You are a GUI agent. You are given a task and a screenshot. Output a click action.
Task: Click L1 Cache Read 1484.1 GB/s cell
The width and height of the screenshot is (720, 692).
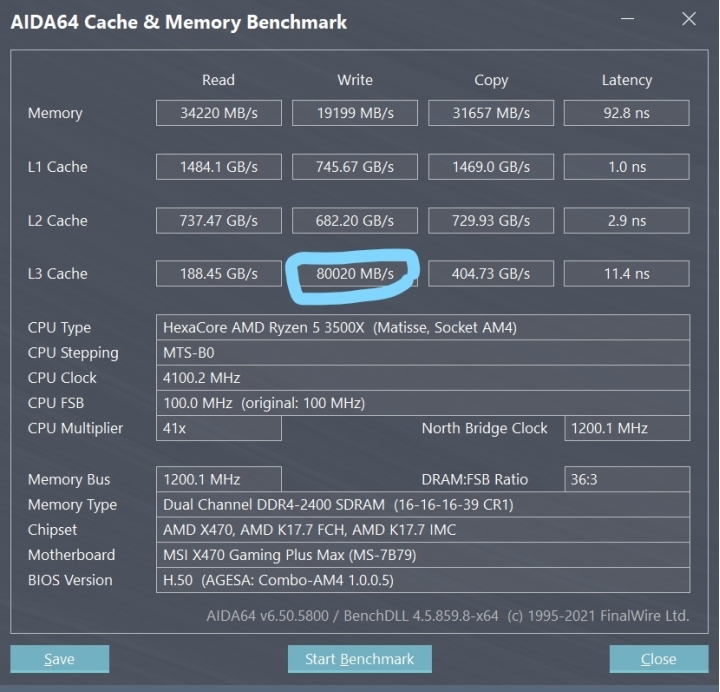click(x=219, y=167)
